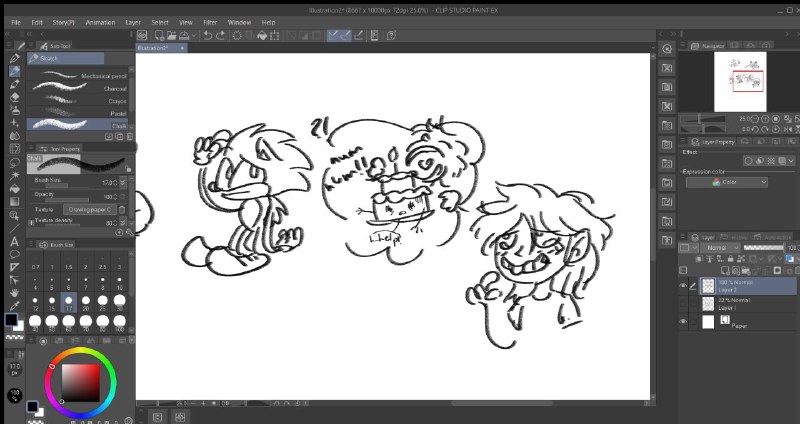This screenshot has width=800, height=424.
Task: Open the save options dropdown arrow
Action: click(193, 36)
